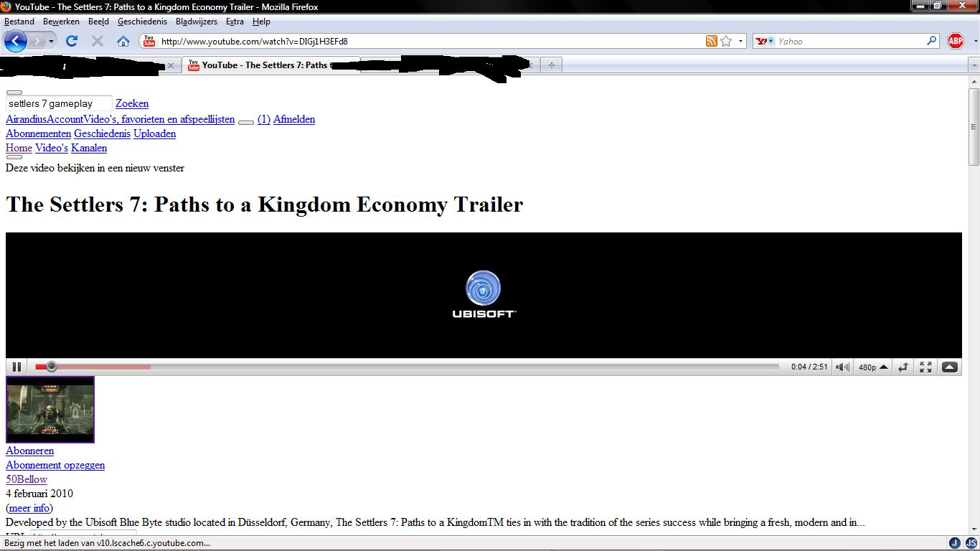
Task: Open the Abonnementen link
Action: pyautogui.click(x=38, y=133)
